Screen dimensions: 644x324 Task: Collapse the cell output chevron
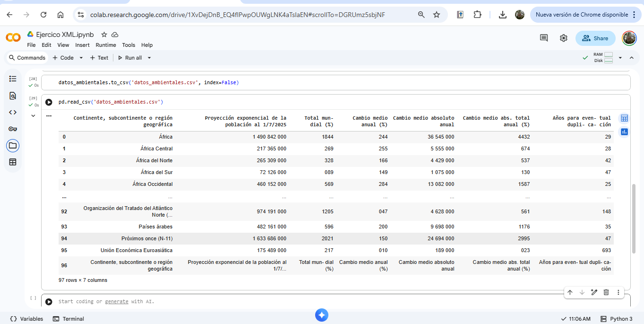click(x=33, y=115)
